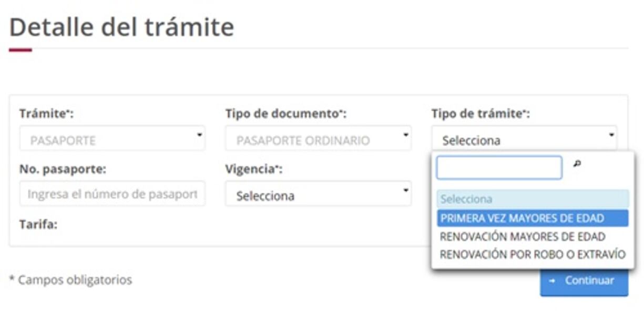Expand the Vigencia Selecciona dropdown
Image resolution: width=644 pixels, height=326 pixels.
(319, 193)
